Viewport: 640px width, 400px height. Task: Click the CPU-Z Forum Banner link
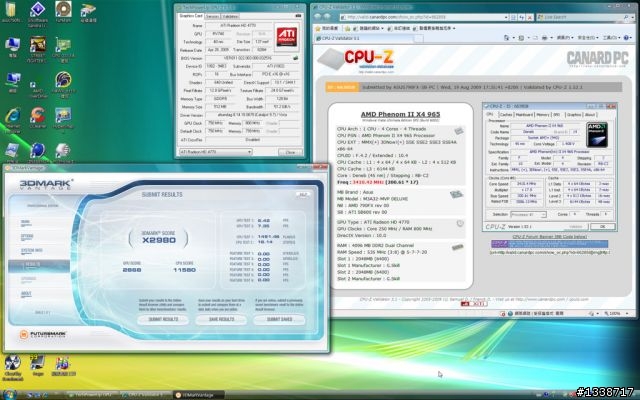click(549, 236)
